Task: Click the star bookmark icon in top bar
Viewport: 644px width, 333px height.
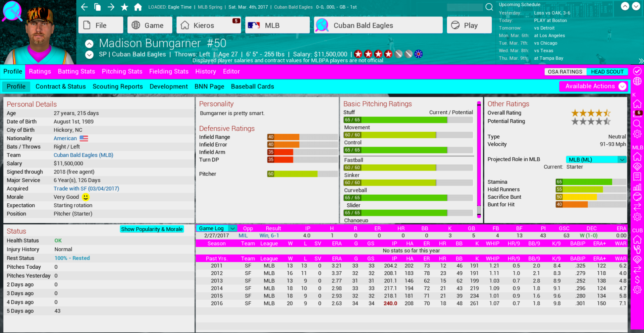Action: click(124, 7)
